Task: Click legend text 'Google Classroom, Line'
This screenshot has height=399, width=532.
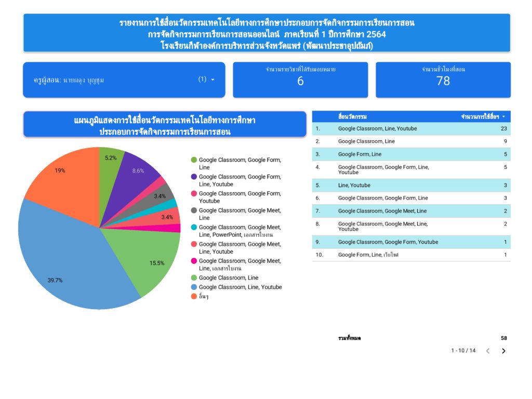Action: [229, 277]
